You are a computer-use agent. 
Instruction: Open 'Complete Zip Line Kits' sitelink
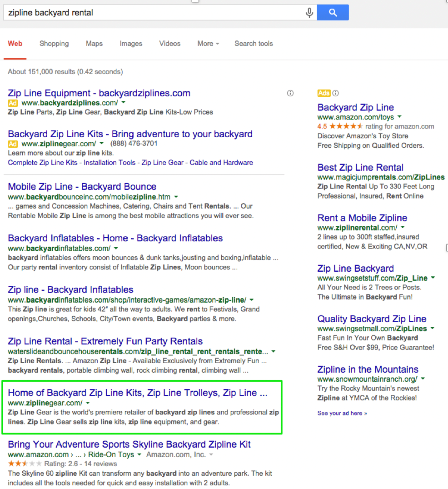43,163
